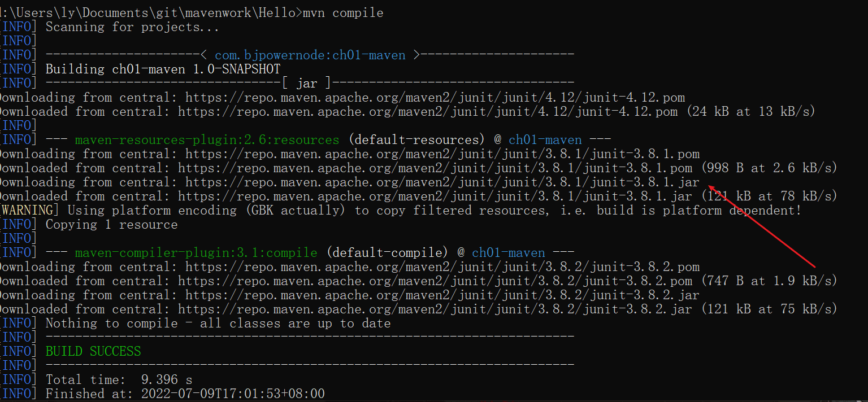The image size is (868, 402).
Task: Click the Copying 1 resource line
Action: (111, 224)
